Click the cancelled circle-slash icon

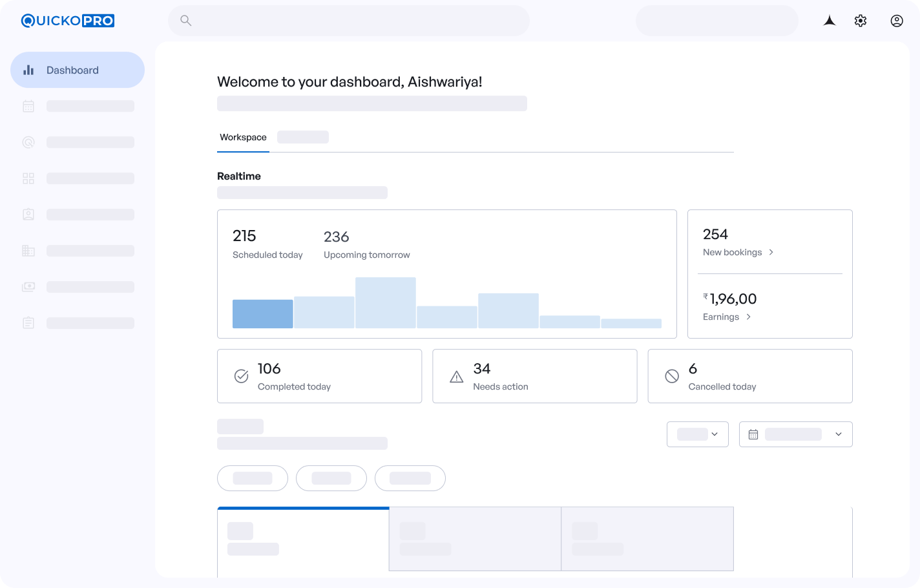click(672, 376)
